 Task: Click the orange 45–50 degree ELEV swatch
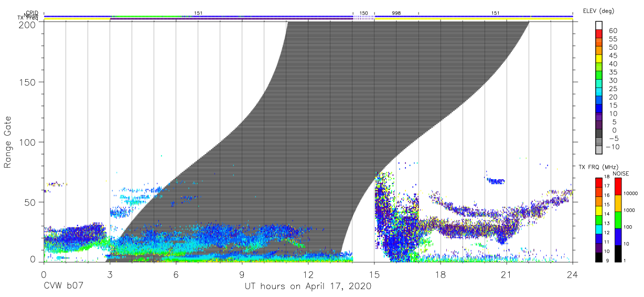pyautogui.click(x=599, y=51)
